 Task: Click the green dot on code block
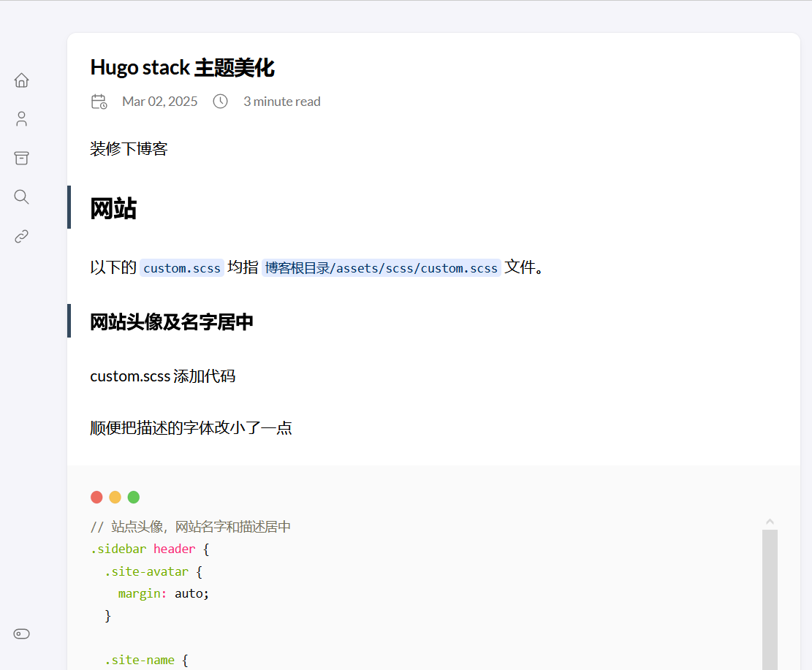(x=134, y=498)
